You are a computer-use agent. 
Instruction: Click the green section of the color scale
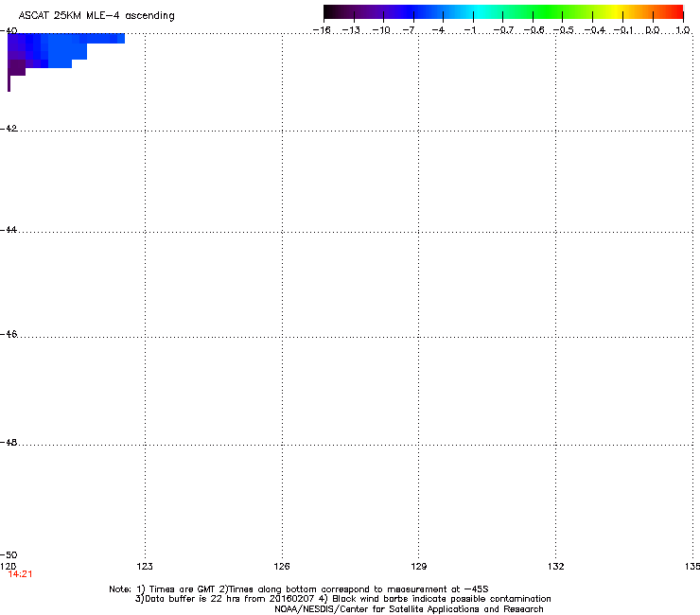point(548,11)
